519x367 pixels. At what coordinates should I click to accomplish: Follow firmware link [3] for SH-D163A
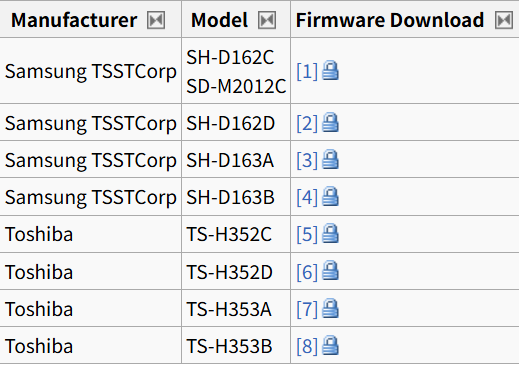(307, 160)
